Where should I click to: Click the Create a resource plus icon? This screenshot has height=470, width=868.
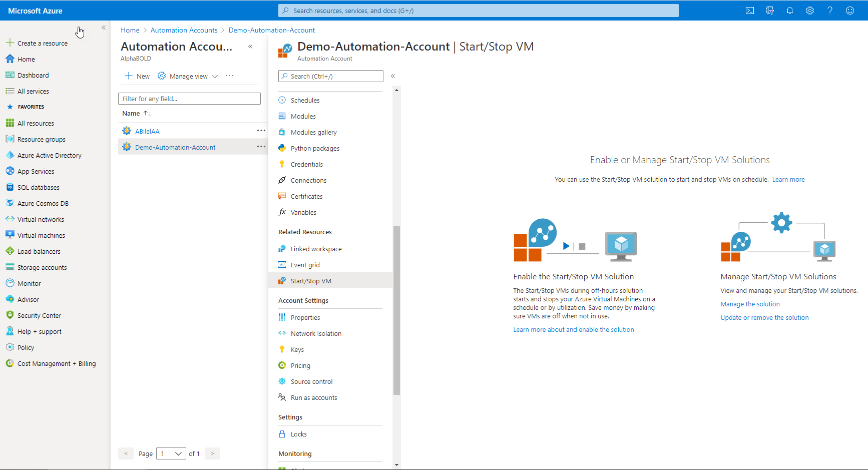coord(10,43)
